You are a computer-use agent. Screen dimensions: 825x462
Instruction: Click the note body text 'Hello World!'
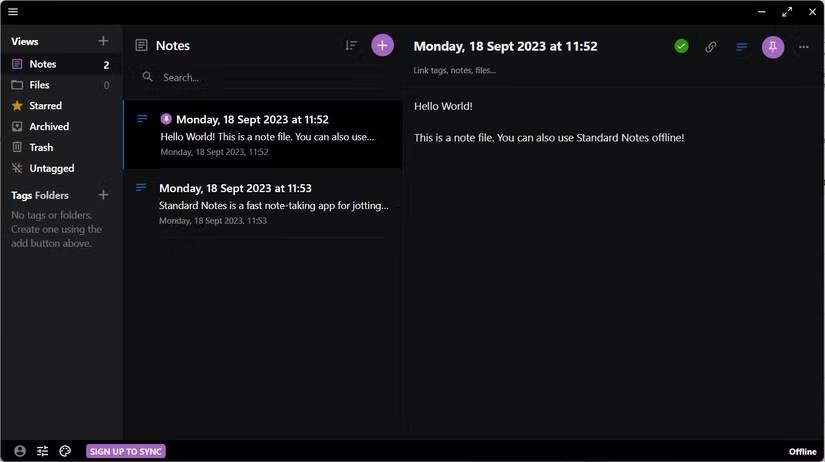[x=443, y=106]
